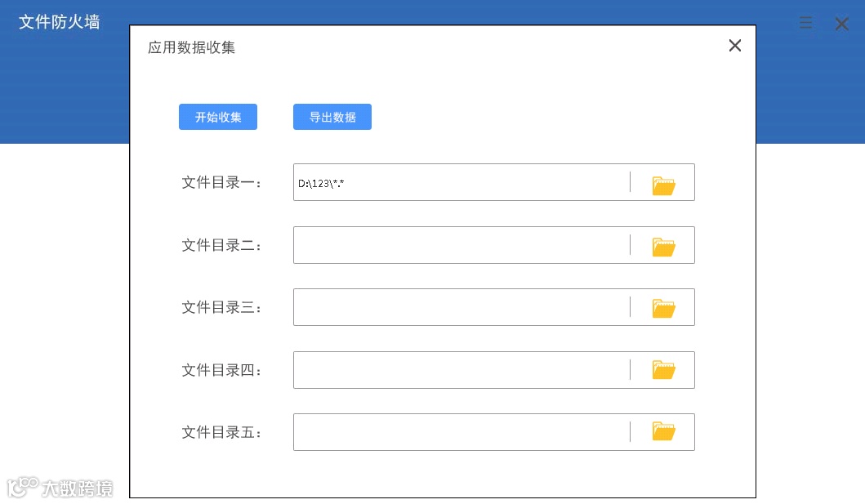Click the folder icon for 文件目录三

(663, 307)
